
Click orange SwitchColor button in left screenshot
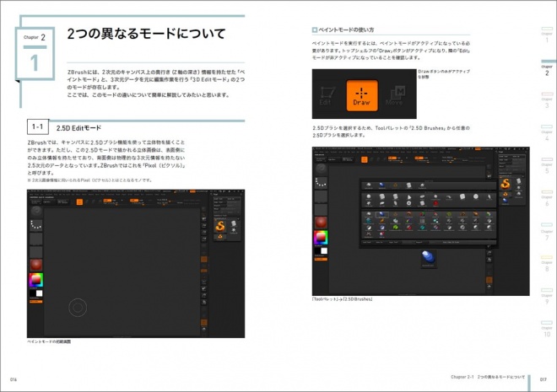36,302
